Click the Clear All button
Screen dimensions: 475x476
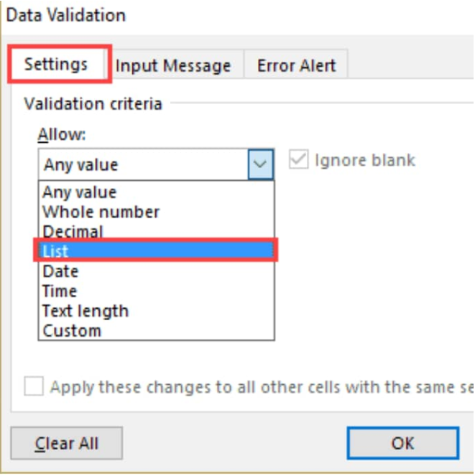coord(67,443)
